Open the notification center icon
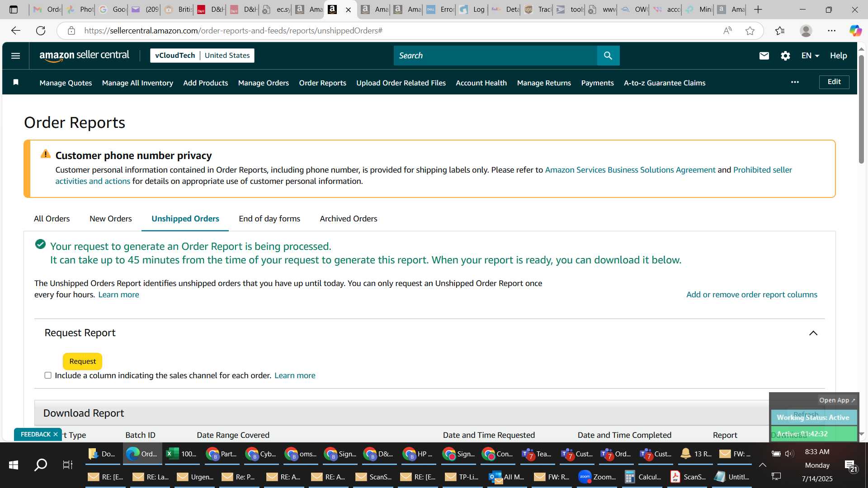The height and width of the screenshot is (488, 868). (850, 465)
